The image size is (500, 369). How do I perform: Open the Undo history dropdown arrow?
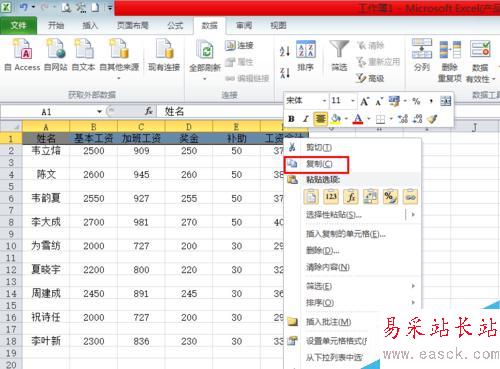[x=33, y=7]
